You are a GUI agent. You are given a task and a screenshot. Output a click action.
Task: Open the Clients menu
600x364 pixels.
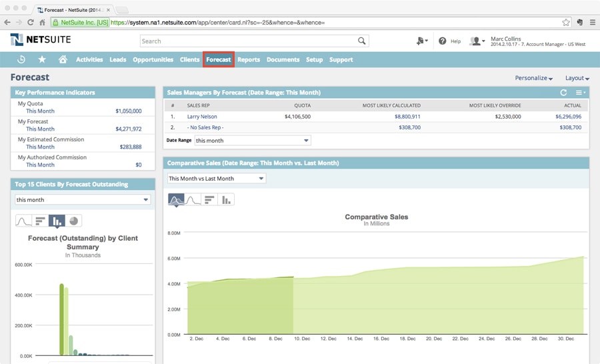click(x=190, y=60)
